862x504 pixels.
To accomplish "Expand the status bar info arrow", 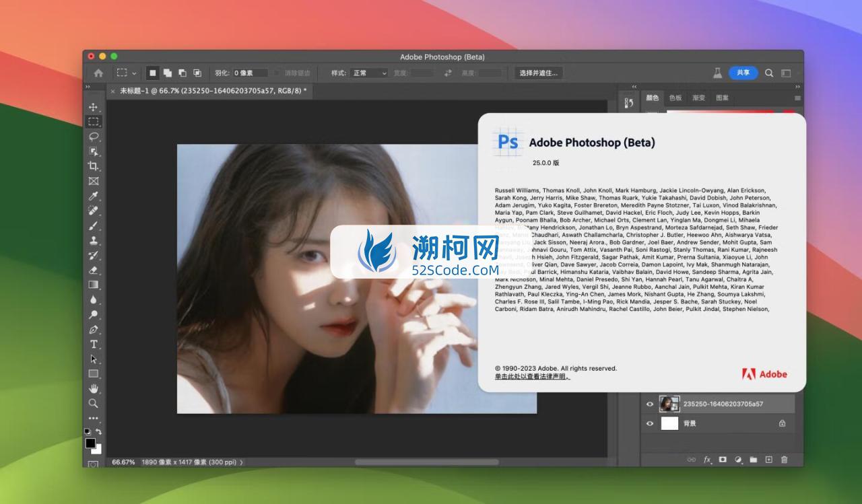I will (242, 462).
